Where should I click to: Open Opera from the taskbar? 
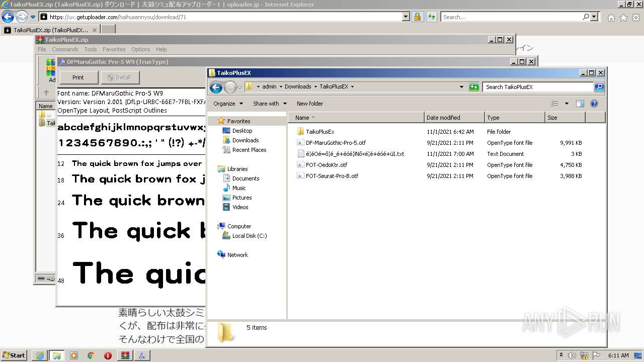(x=108, y=355)
